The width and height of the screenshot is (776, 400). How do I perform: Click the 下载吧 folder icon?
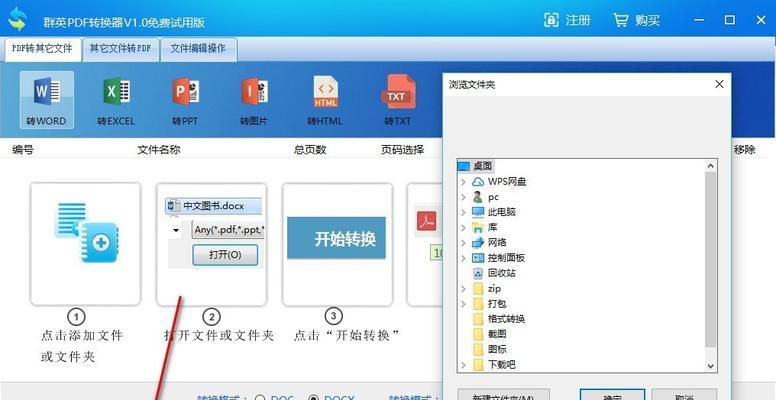(x=478, y=365)
